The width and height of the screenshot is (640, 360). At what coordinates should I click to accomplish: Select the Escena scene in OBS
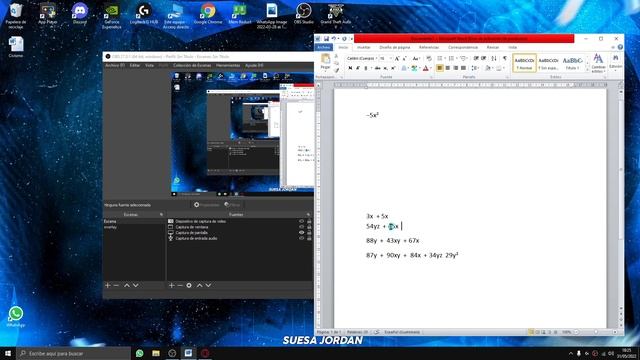tap(133, 221)
